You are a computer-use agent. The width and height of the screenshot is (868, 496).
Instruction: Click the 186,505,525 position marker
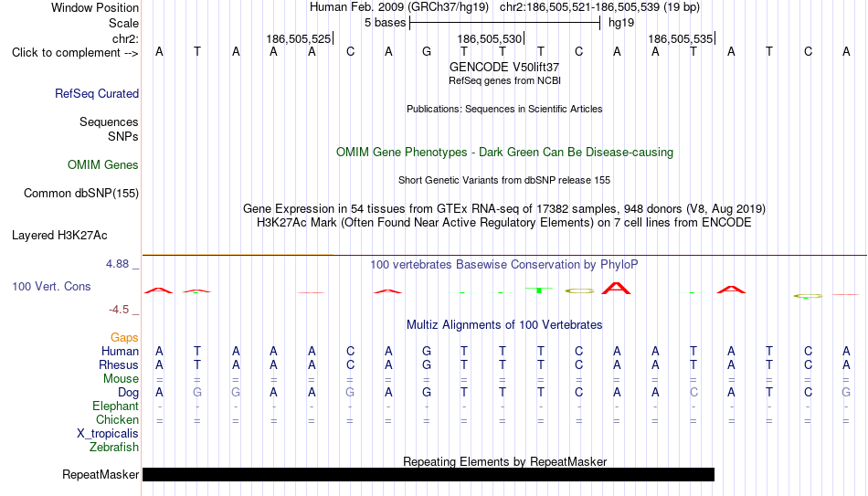pos(299,38)
